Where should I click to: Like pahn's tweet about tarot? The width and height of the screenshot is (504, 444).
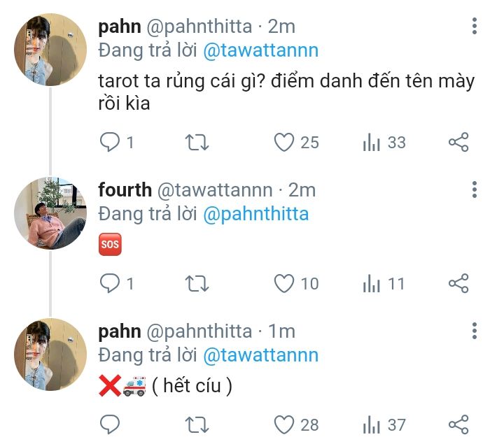283,143
